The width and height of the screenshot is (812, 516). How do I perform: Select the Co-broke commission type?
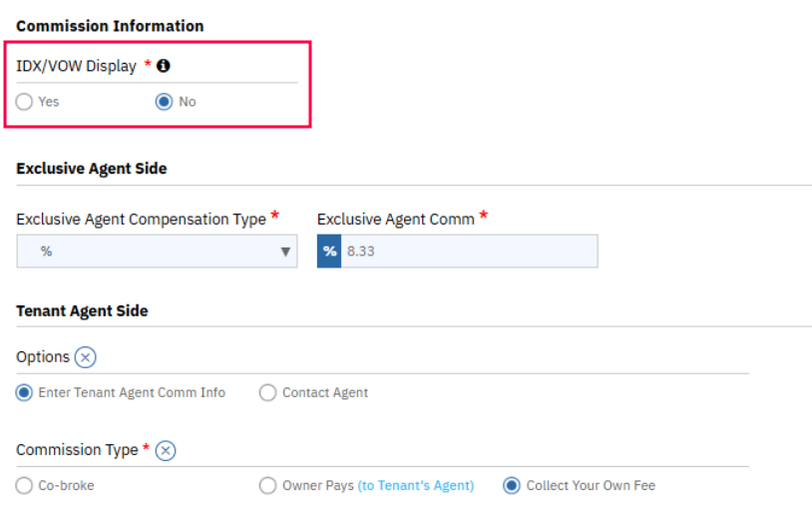(25, 486)
